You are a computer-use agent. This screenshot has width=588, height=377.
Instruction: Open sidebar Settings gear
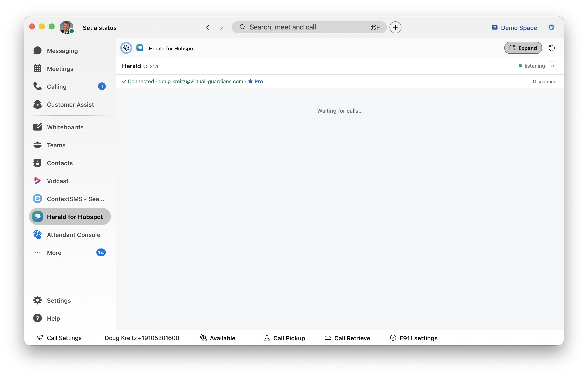tap(37, 300)
